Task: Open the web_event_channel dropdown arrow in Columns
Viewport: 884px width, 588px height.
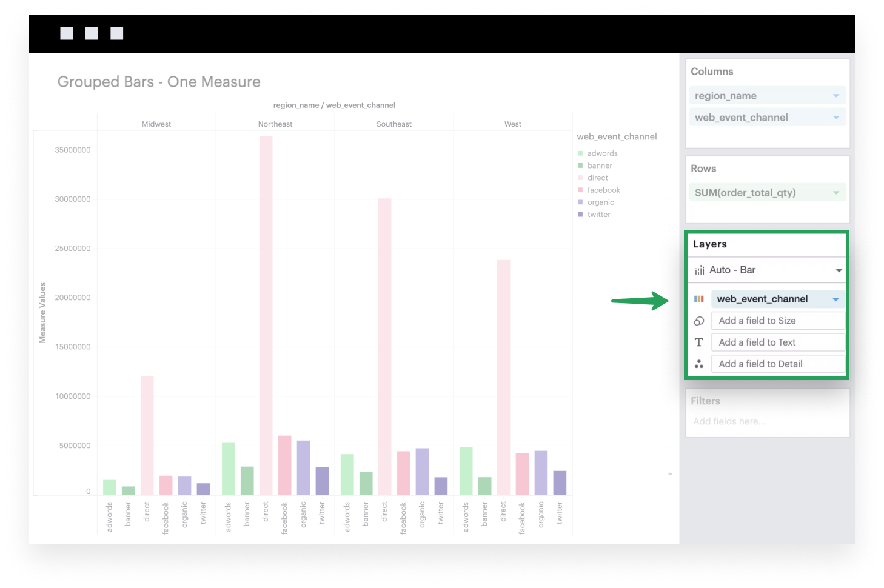Action: [836, 118]
